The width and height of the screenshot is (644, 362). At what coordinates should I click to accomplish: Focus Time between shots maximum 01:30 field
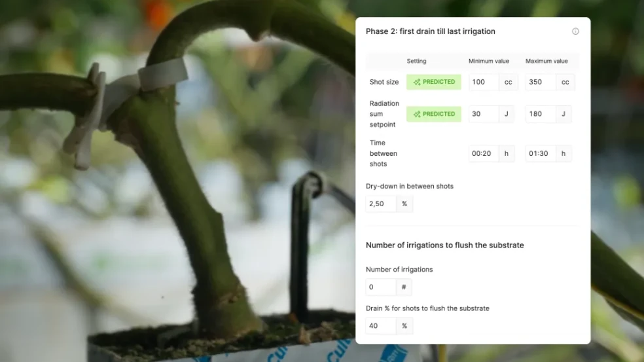pos(541,153)
